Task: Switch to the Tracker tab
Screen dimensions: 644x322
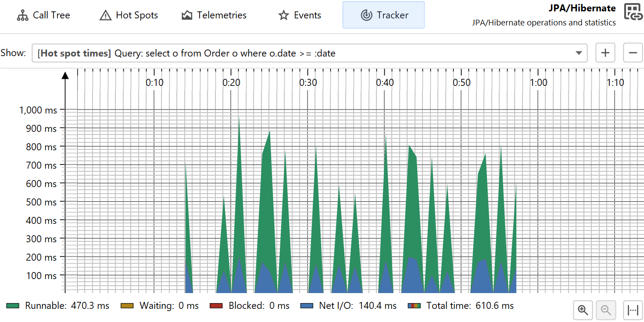Action: tap(383, 15)
